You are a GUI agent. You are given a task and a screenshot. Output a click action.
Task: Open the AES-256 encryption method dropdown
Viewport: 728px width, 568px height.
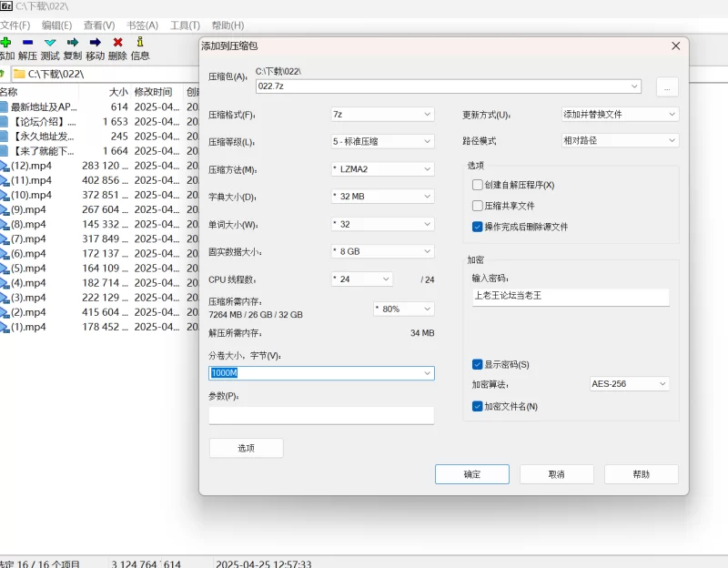pos(629,383)
